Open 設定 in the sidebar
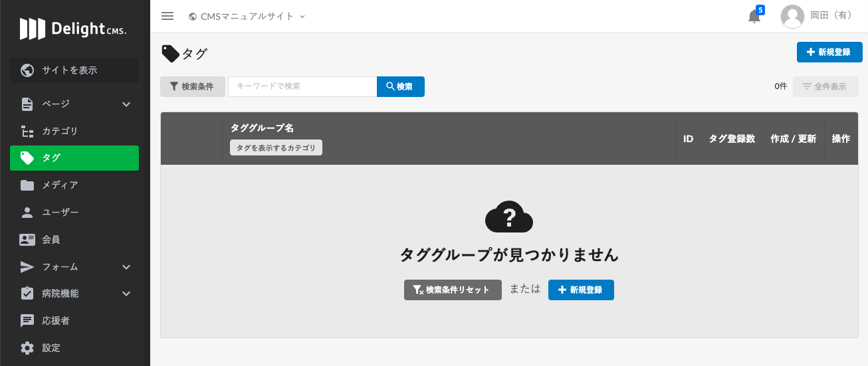868x366 pixels. [74, 347]
